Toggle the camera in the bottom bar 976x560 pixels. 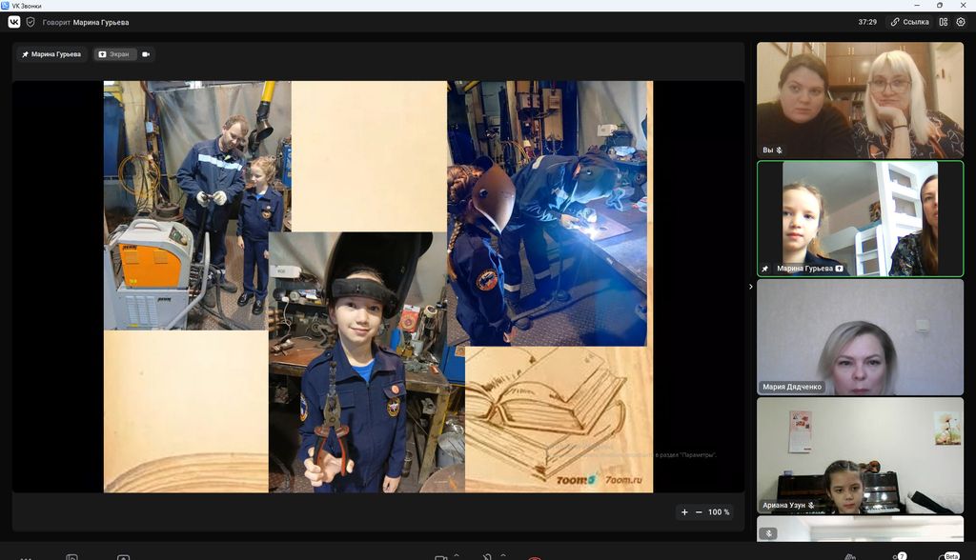tap(440, 557)
